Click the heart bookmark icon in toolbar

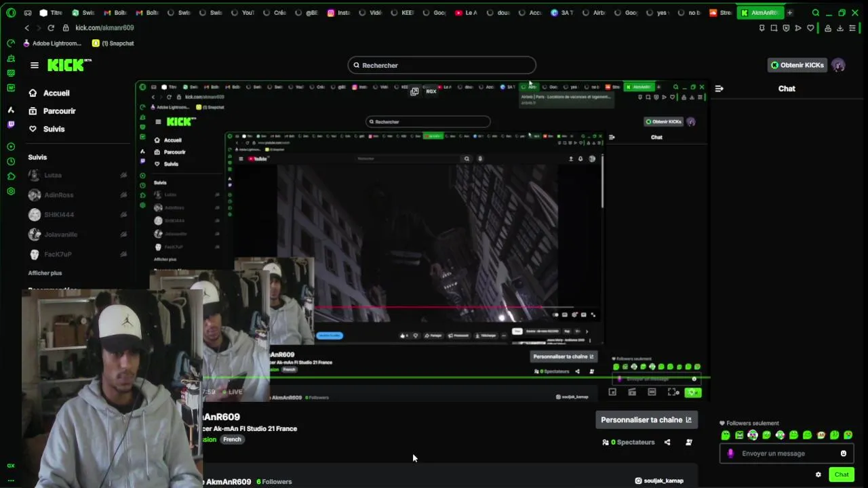pyautogui.click(x=810, y=28)
